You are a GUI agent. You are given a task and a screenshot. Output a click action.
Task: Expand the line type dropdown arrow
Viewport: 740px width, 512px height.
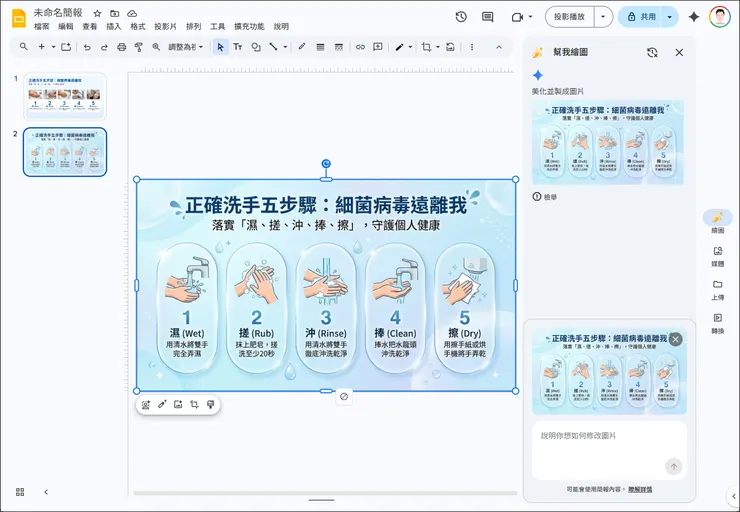click(285, 47)
